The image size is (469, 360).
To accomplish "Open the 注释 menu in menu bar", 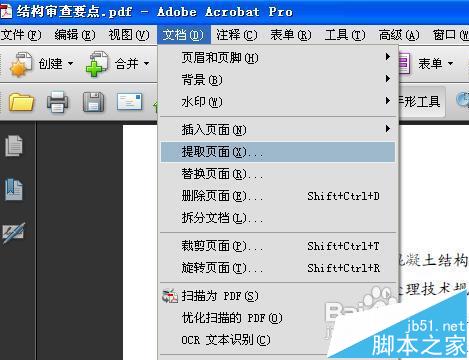I will click(x=237, y=35).
